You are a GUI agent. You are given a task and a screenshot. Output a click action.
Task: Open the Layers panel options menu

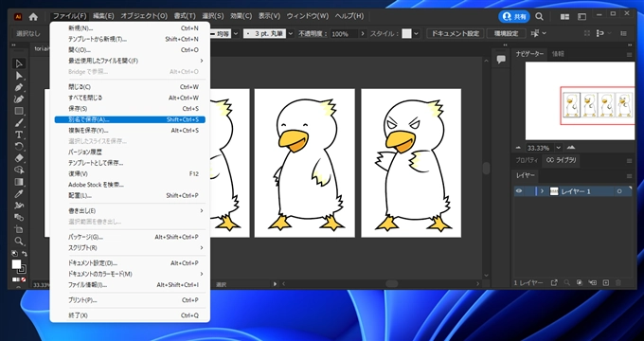pyautogui.click(x=629, y=176)
